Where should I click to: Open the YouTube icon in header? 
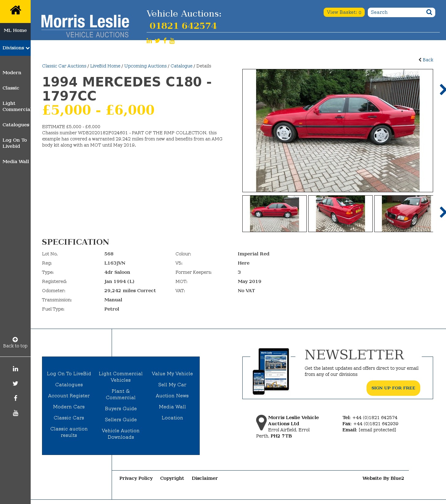tap(172, 41)
